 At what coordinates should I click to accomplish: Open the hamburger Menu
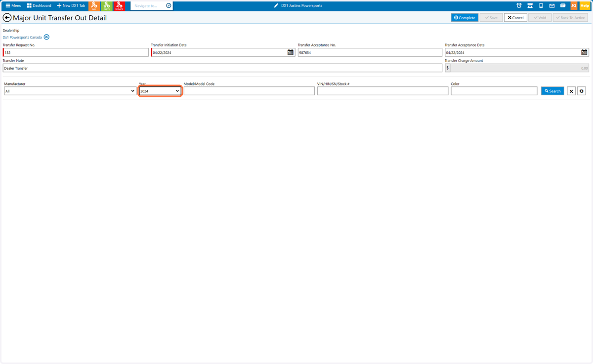pyautogui.click(x=13, y=5)
